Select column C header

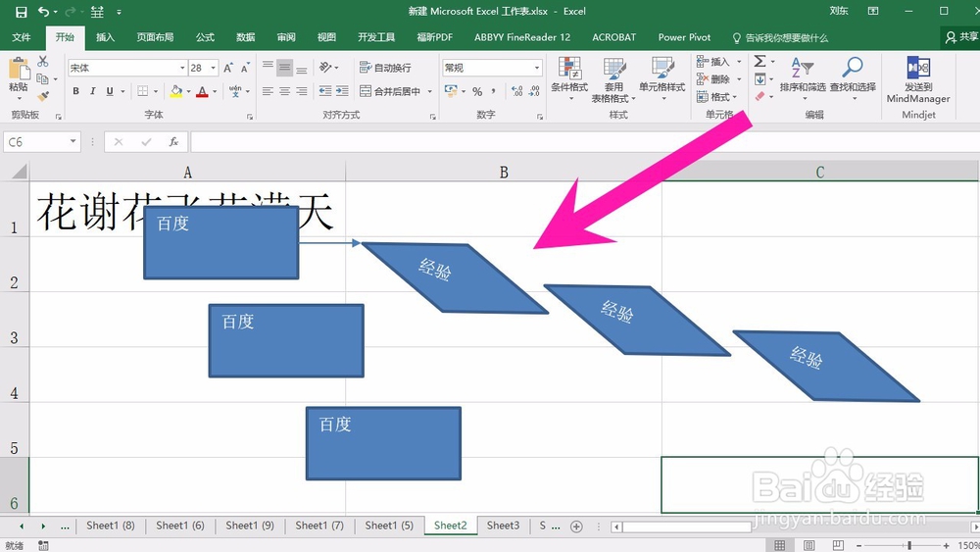click(820, 172)
